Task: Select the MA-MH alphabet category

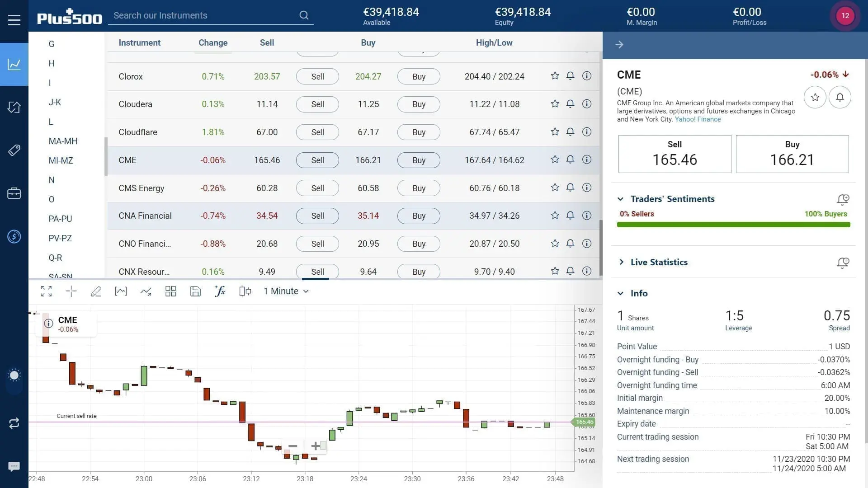Action: tap(63, 141)
